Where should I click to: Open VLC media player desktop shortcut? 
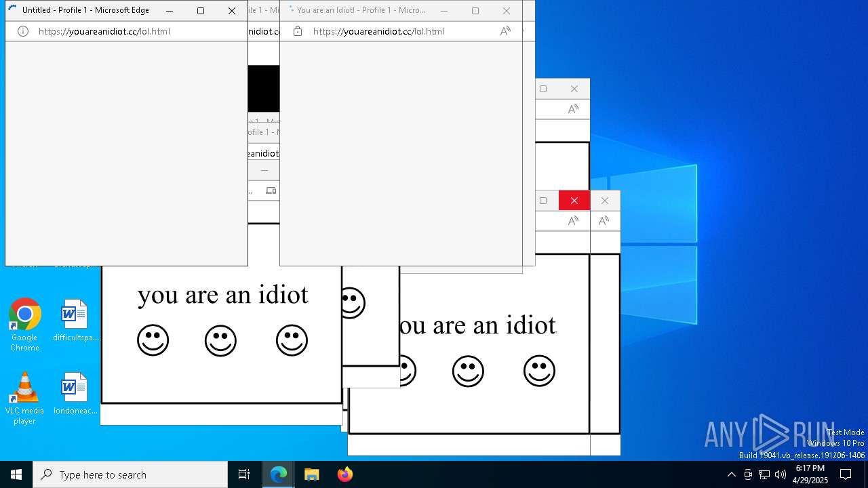click(x=24, y=399)
